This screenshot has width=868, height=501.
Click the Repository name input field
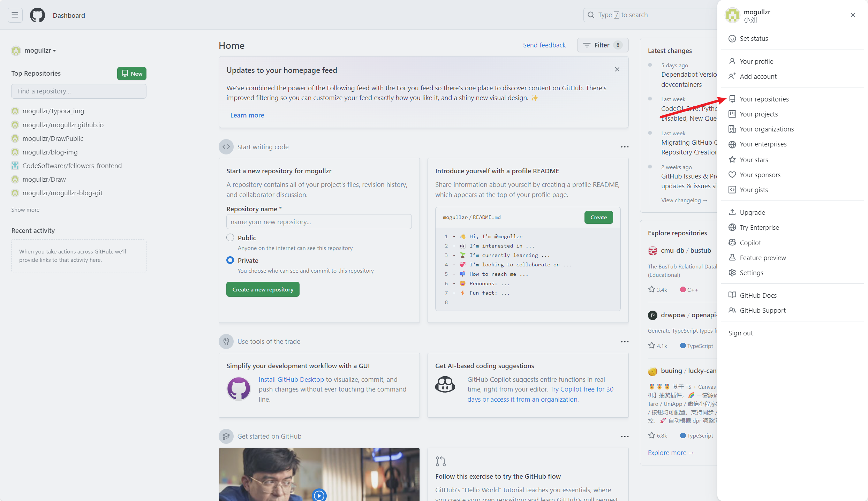pyautogui.click(x=319, y=222)
